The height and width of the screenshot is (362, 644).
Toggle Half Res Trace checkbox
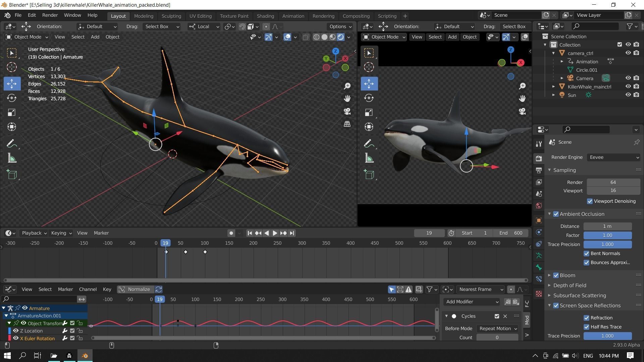(586, 327)
